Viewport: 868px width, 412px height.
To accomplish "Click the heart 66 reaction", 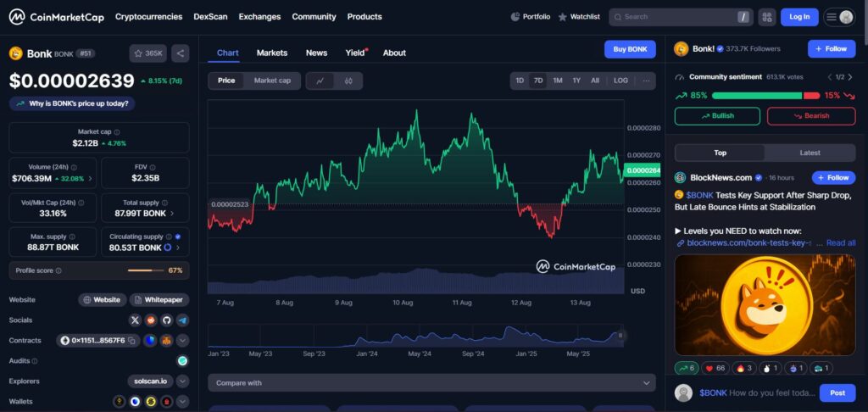I will (x=715, y=368).
